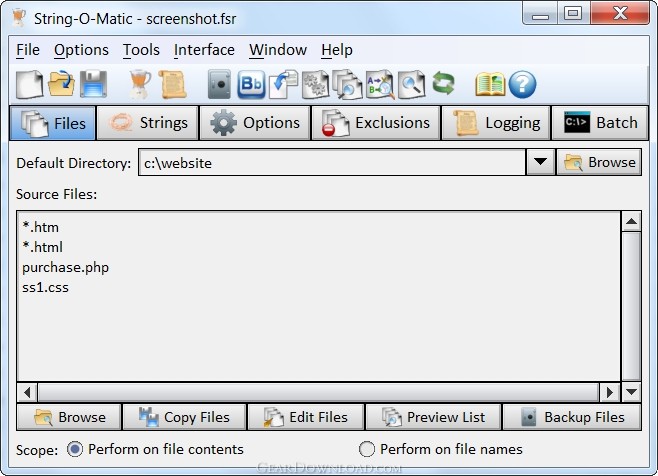Click the blue Bb case toolbar icon
The image size is (658, 476).
[x=251, y=84]
